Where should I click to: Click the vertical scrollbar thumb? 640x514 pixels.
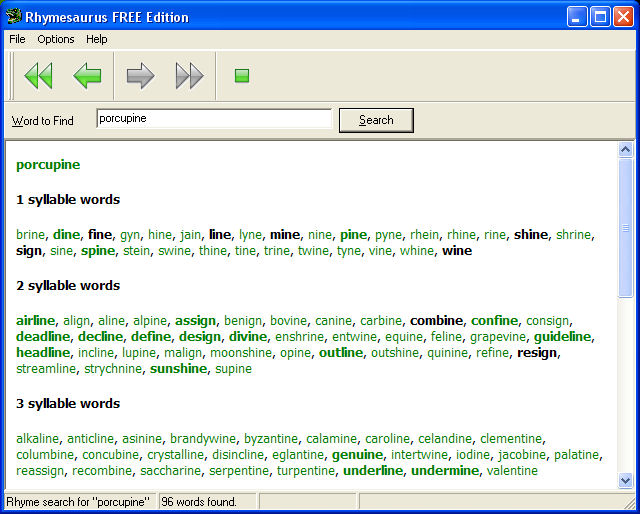[625, 228]
